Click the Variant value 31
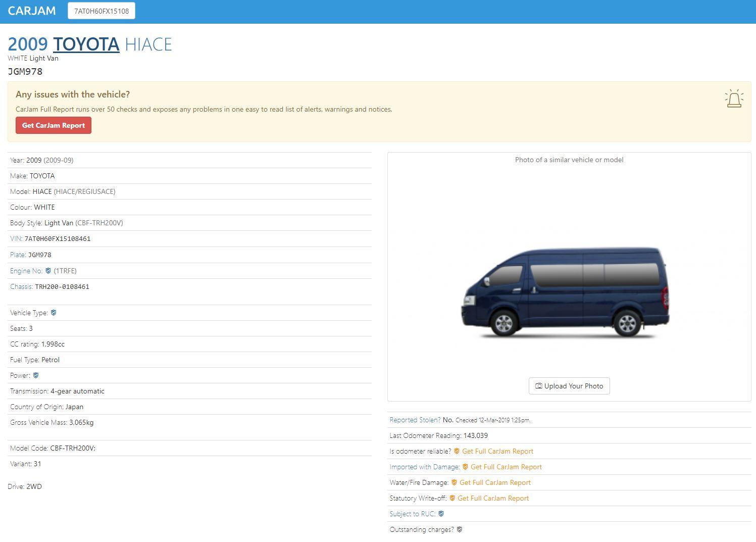 [x=37, y=464]
